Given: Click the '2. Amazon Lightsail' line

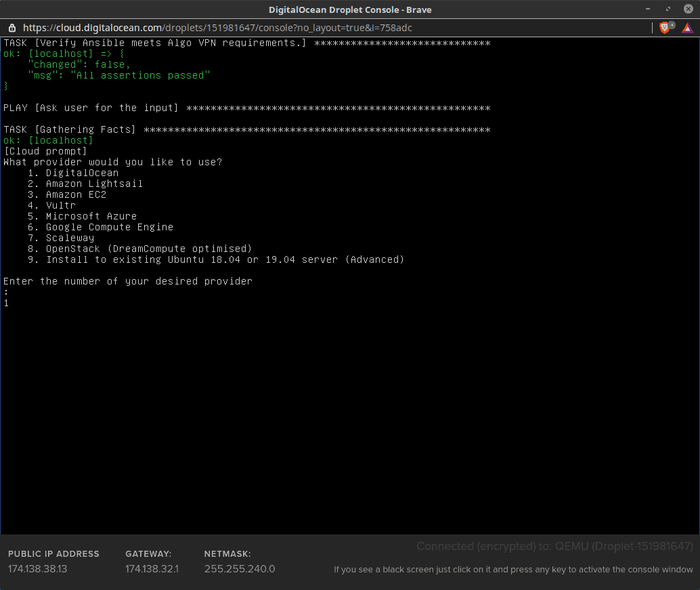Looking at the screenshot, I should click(85, 184).
